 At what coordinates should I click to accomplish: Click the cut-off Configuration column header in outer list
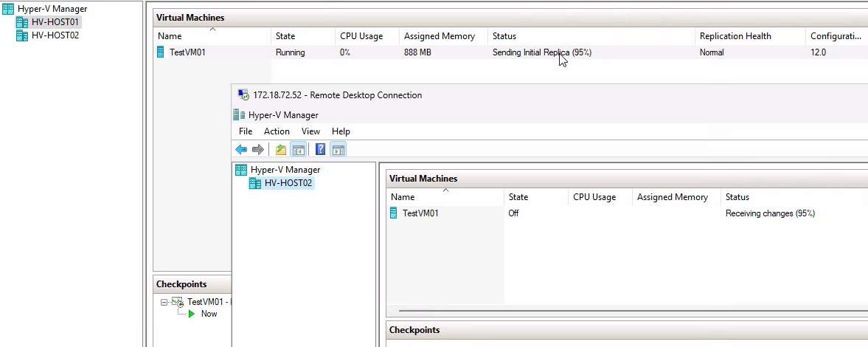click(x=836, y=36)
